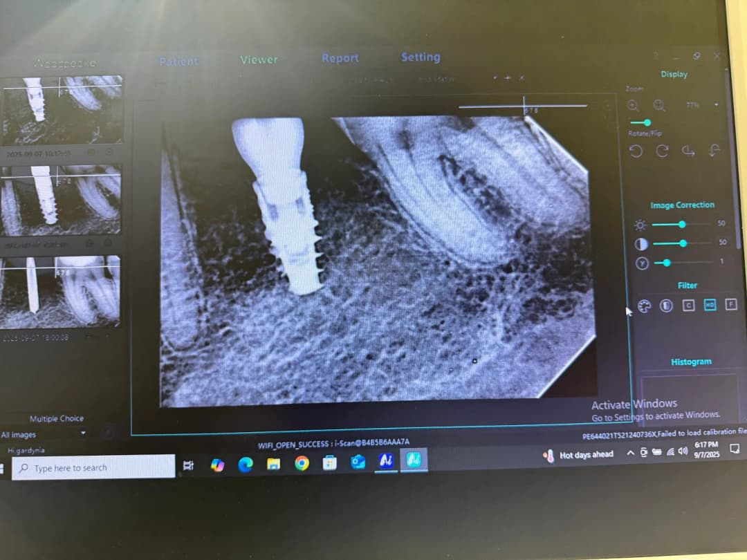Select the second X-ray thumbnail
The height and width of the screenshot is (560, 747).
pos(61,200)
